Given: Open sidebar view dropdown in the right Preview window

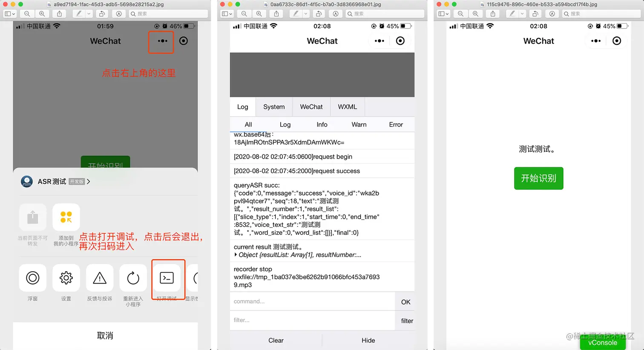Looking at the screenshot, I should pos(443,14).
